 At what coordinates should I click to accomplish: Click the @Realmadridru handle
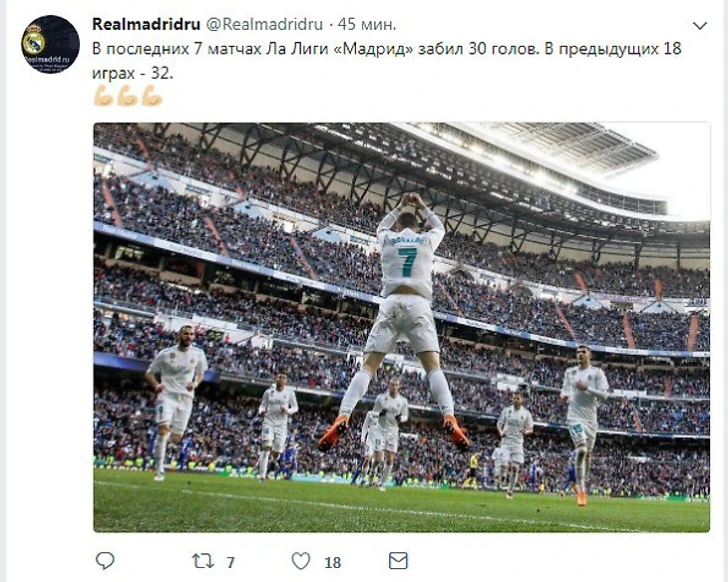pyautogui.click(x=264, y=24)
